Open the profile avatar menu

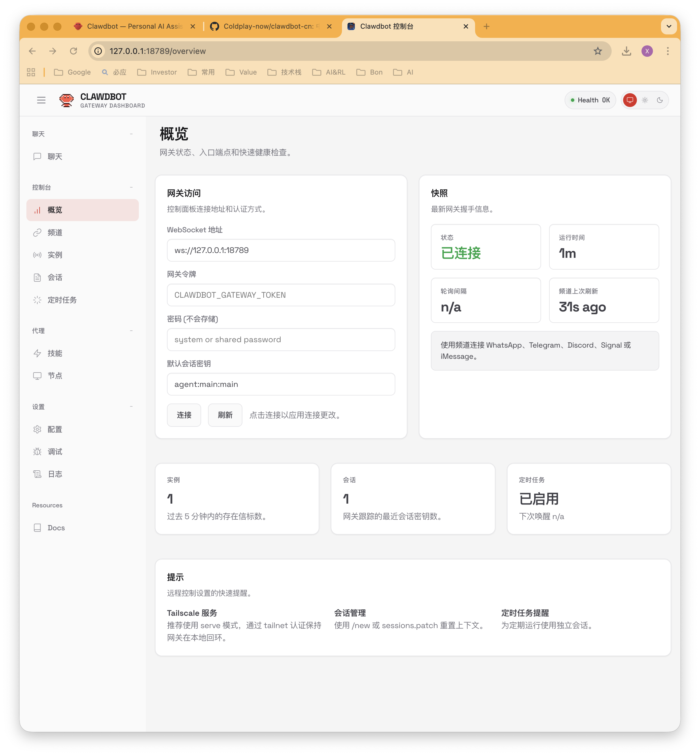point(647,51)
